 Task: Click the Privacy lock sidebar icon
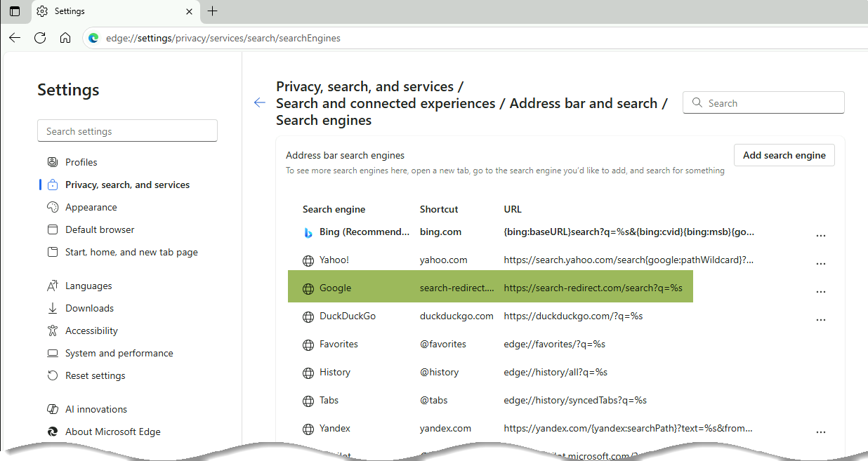[x=52, y=185]
